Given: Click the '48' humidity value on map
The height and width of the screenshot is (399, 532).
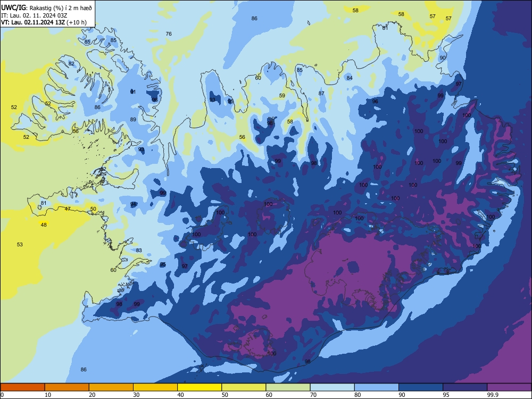Looking at the screenshot, I should (x=44, y=225).
